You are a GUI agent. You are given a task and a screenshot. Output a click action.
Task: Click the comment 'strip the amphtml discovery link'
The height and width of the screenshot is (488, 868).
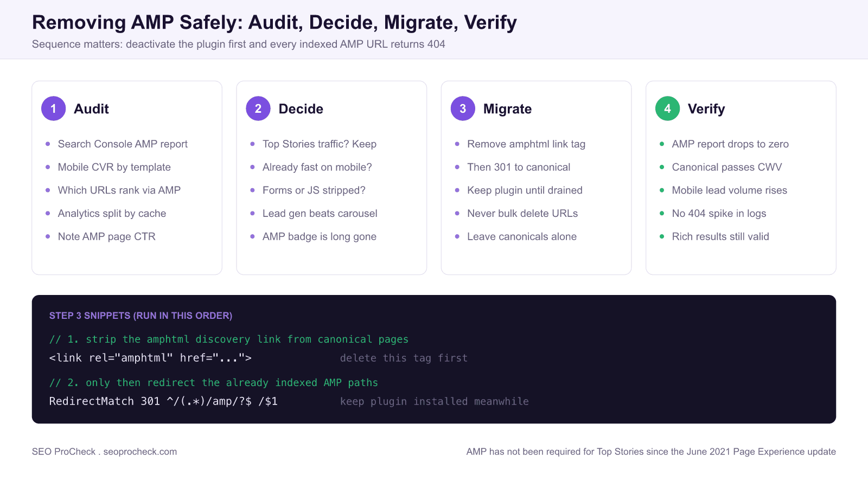point(228,339)
